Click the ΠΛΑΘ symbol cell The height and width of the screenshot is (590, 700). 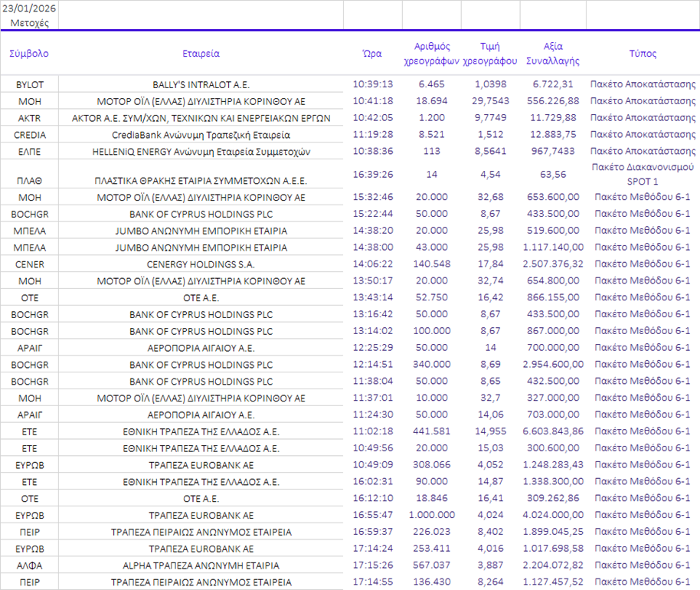(x=29, y=181)
